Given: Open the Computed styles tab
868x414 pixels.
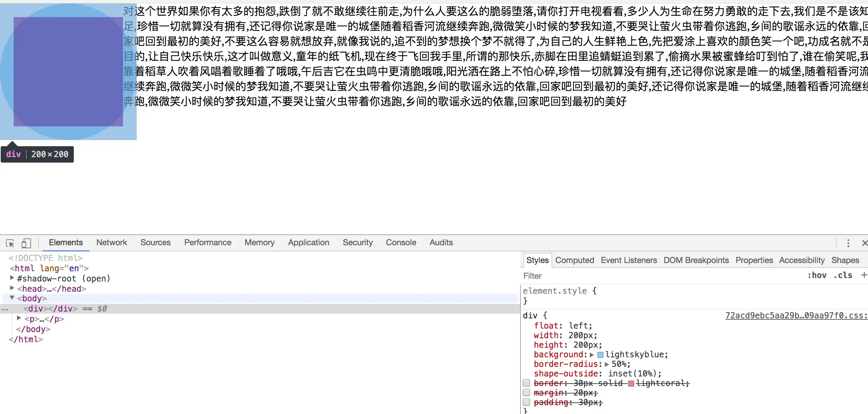Looking at the screenshot, I should 574,260.
